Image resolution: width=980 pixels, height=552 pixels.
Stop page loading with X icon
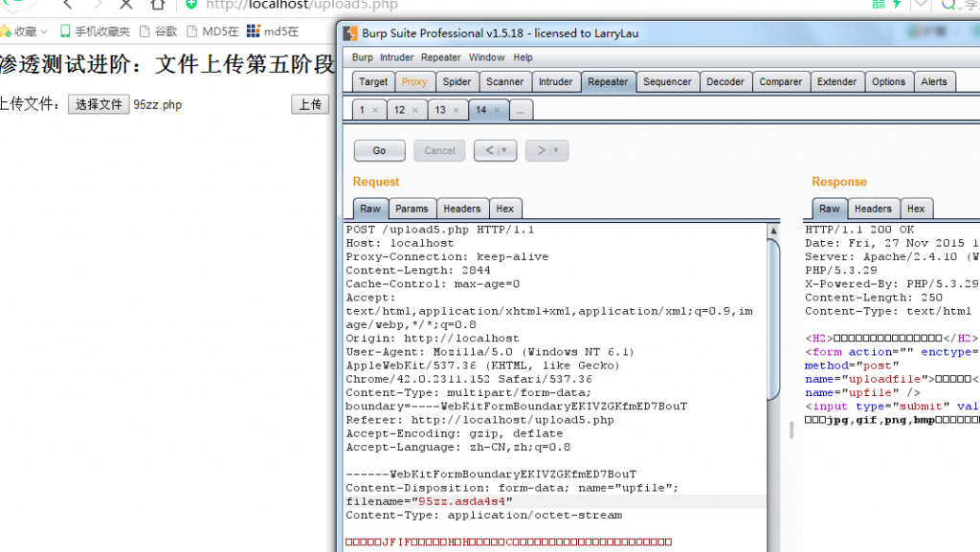[x=126, y=5]
